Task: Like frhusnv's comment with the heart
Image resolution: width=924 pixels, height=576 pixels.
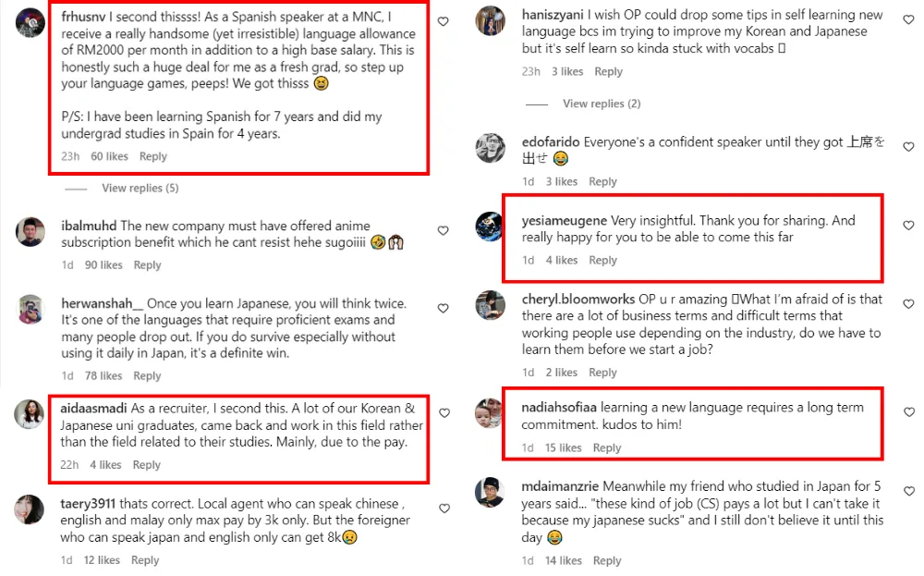Action: (444, 21)
